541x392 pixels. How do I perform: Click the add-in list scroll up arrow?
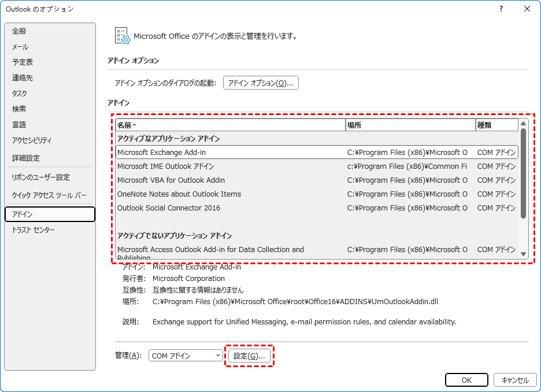[x=523, y=124]
